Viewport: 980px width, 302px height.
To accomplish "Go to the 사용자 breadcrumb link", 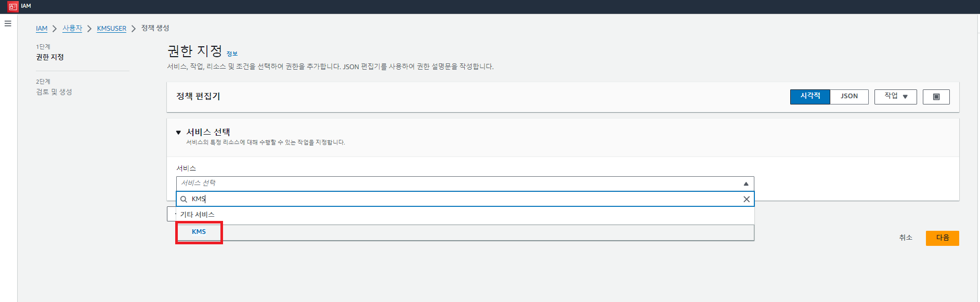I will pyautogui.click(x=72, y=28).
